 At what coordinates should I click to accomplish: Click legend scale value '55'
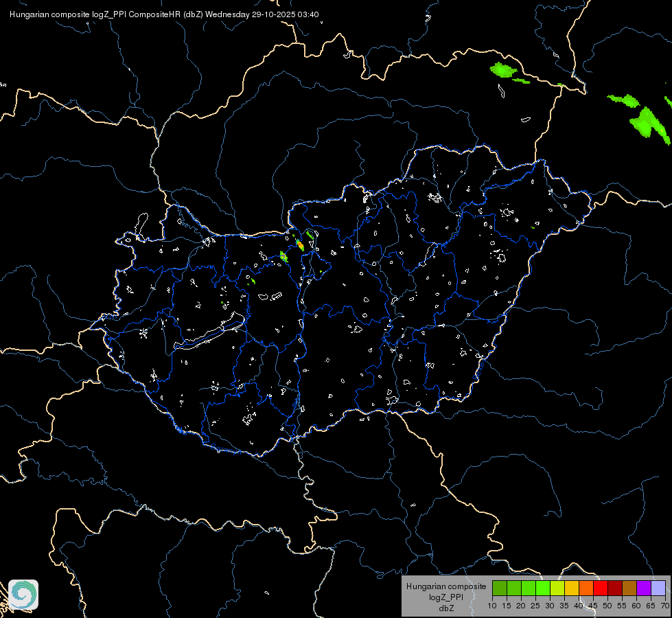(622, 606)
